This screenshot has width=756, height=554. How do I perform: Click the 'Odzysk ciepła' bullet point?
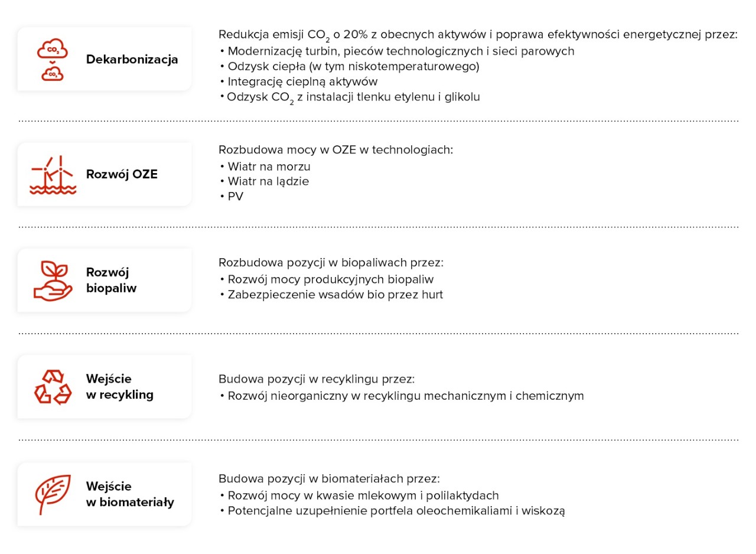pyautogui.click(x=353, y=66)
